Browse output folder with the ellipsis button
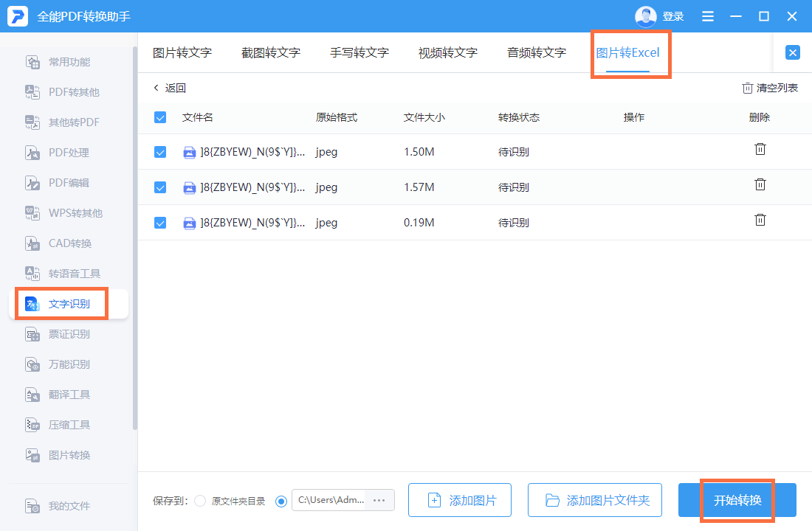This screenshot has height=531, width=812. point(379,500)
